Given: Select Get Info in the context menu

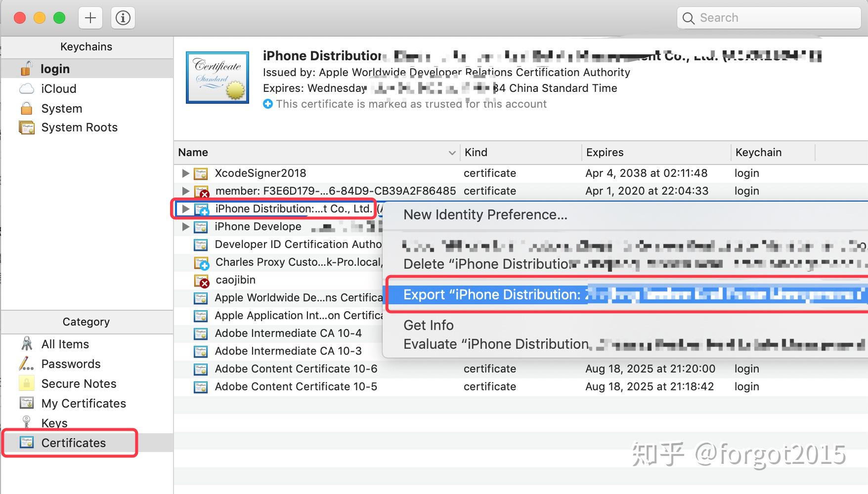Looking at the screenshot, I should 428,325.
